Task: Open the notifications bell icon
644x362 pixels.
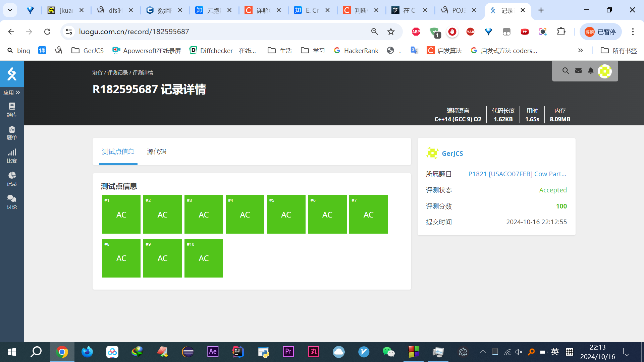Action: tap(591, 71)
